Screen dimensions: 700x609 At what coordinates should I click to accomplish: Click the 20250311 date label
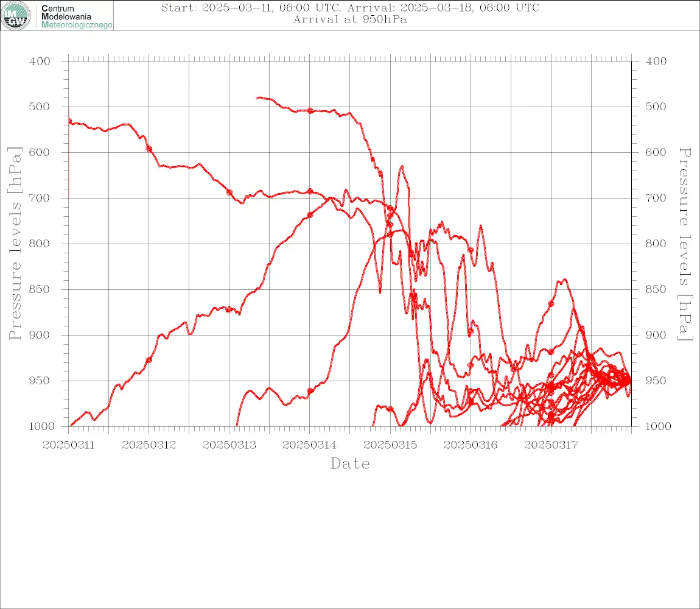pyautogui.click(x=68, y=445)
